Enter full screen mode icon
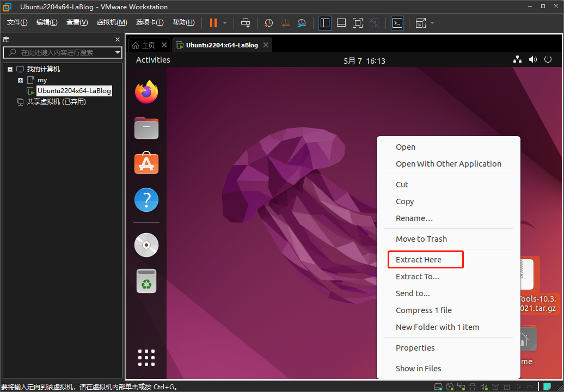The height and width of the screenshot is (392, 564). (357, 23)
